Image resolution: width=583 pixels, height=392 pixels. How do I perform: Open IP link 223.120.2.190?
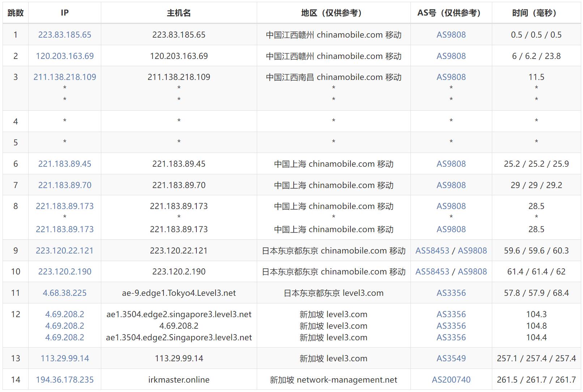pyautogui.click(x=65, y=272)
